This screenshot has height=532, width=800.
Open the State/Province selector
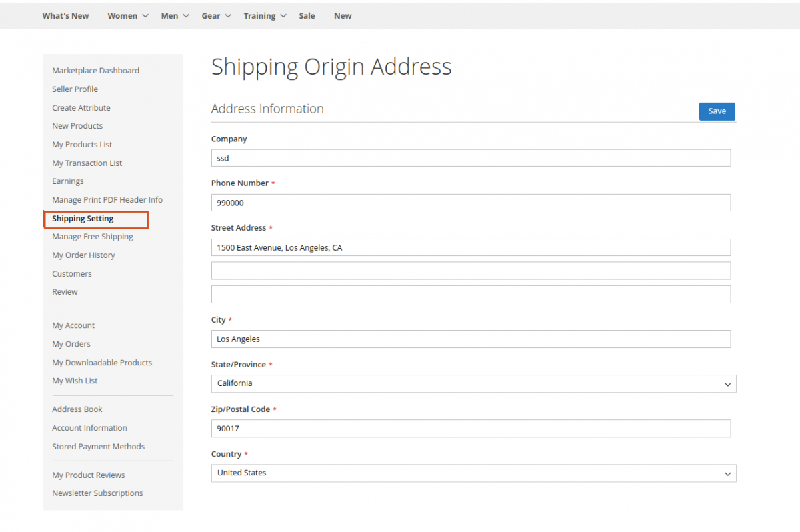(473, 383)
